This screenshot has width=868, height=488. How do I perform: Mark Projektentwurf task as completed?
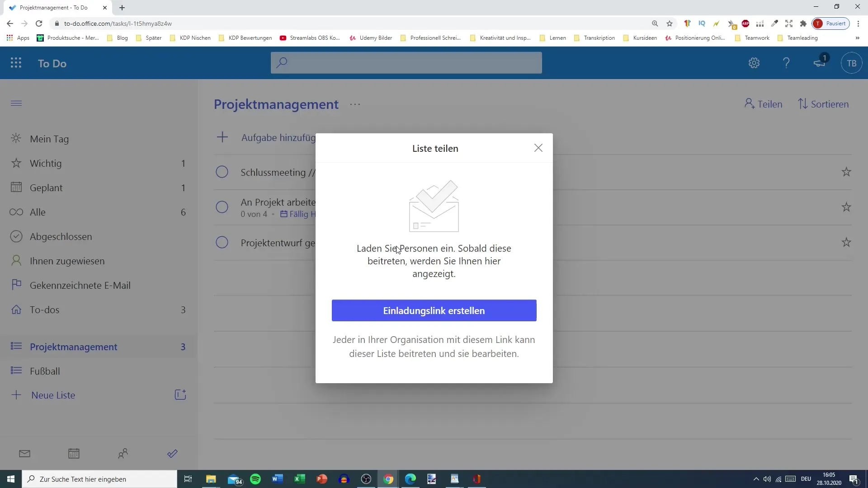point(222,242)
